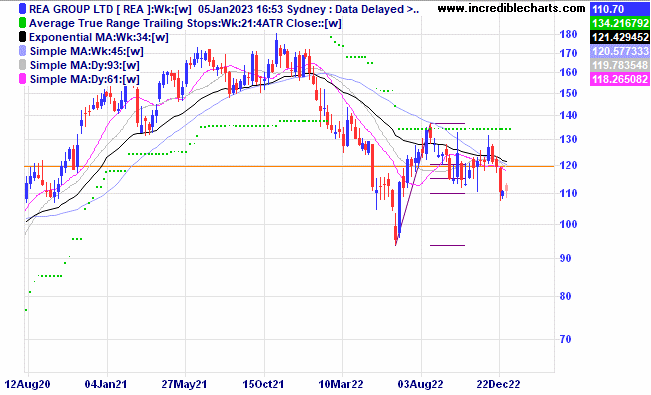Select the Simple MA:Dy:61 legend label

point(85,79)
